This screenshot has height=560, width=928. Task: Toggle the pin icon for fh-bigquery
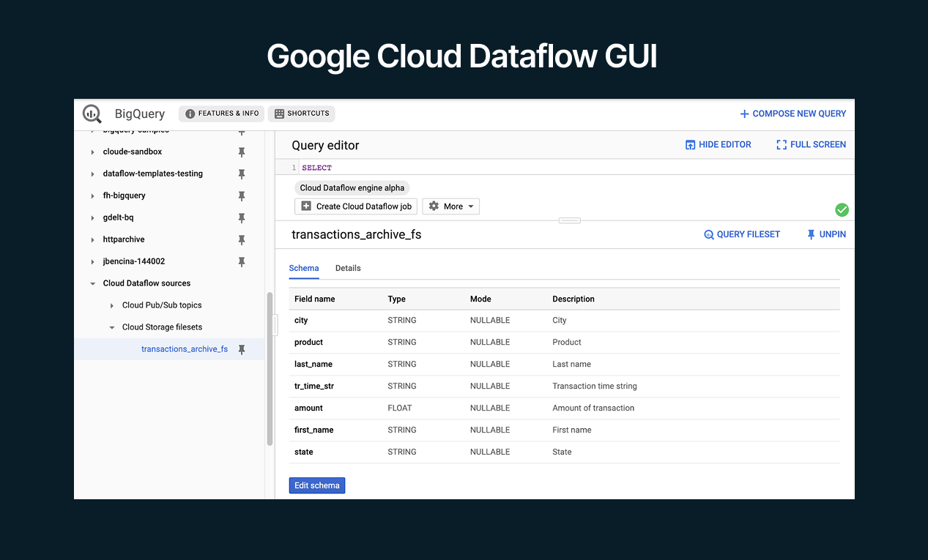242,196
